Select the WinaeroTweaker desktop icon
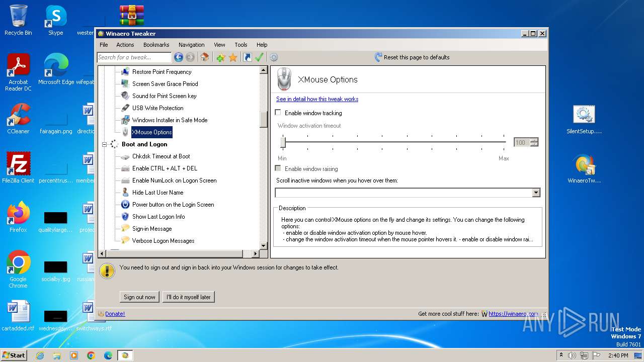Viewport: 644px width, 362px height. (584, 169)
